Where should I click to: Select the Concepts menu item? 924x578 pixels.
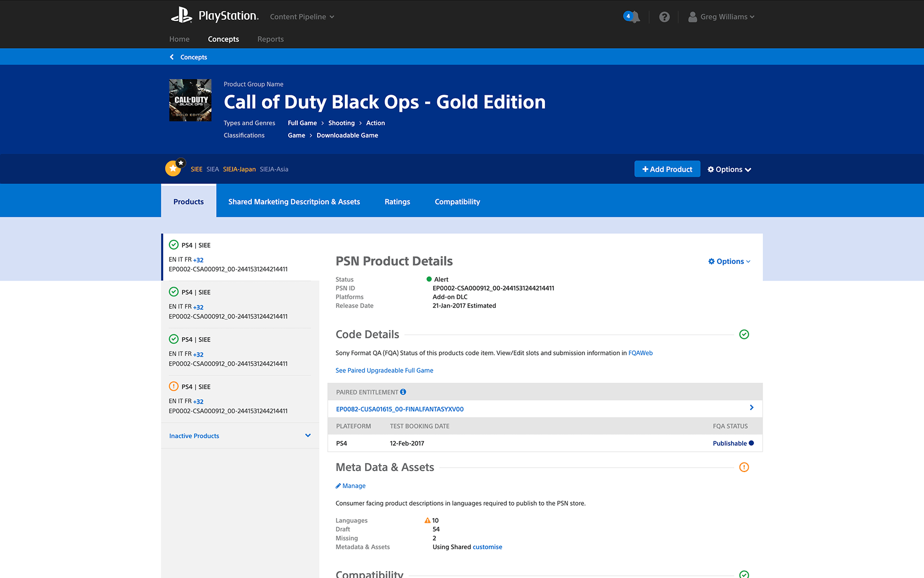point(224,39)
